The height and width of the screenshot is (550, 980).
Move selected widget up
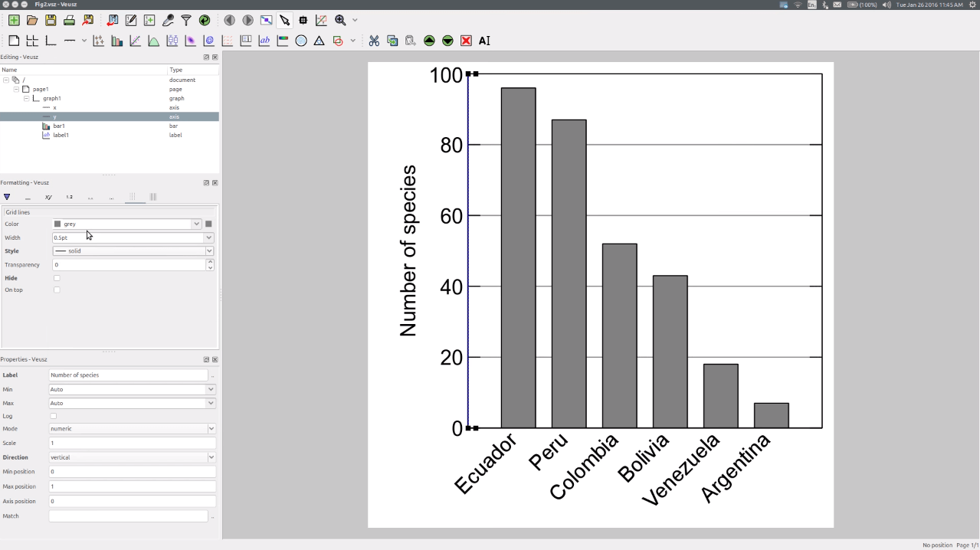(x=429, y=41)
